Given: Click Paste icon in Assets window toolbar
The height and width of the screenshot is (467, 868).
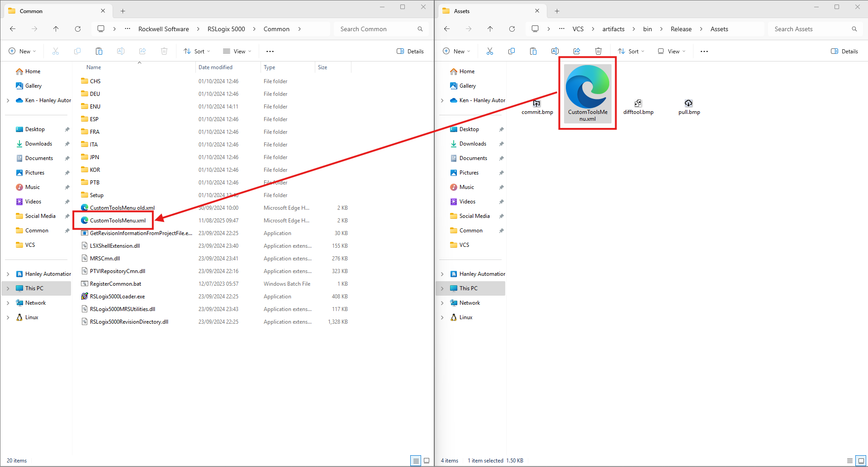Looking at the screenshot, I should click(533, 51).
